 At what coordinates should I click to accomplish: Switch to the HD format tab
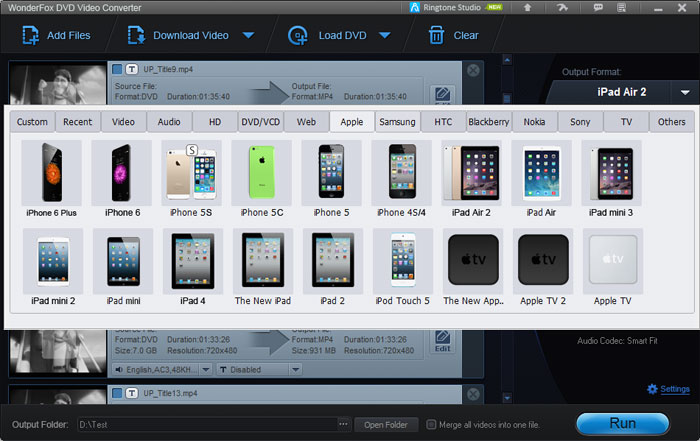pos(215,122)
